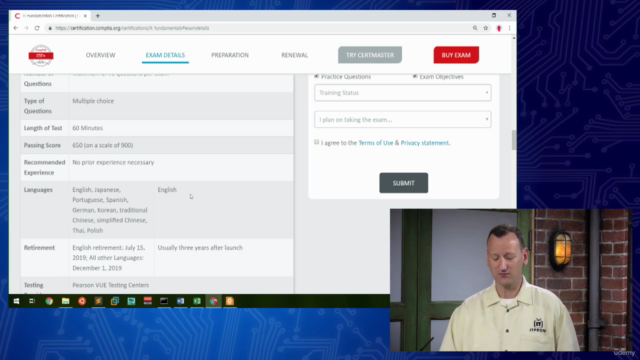Open the orange app icon on taskbar
Screen dimensions: 640x360
(x=230, y=301)
